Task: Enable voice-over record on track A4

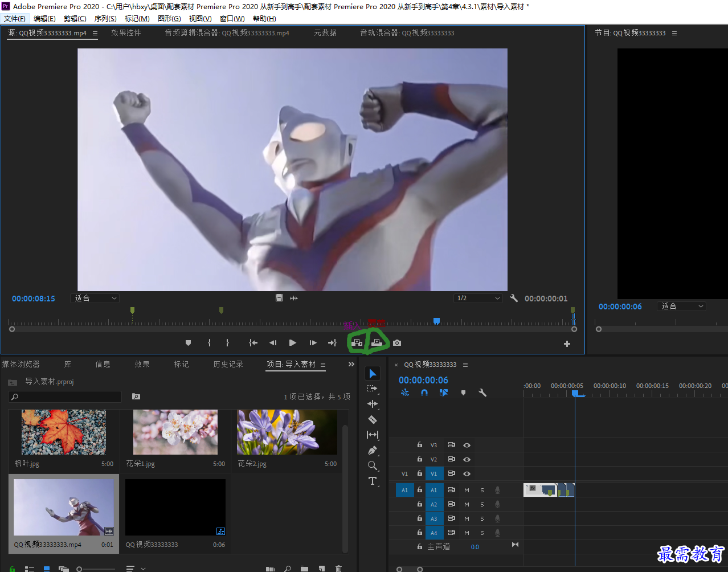Action: click(x=497, y=533)
